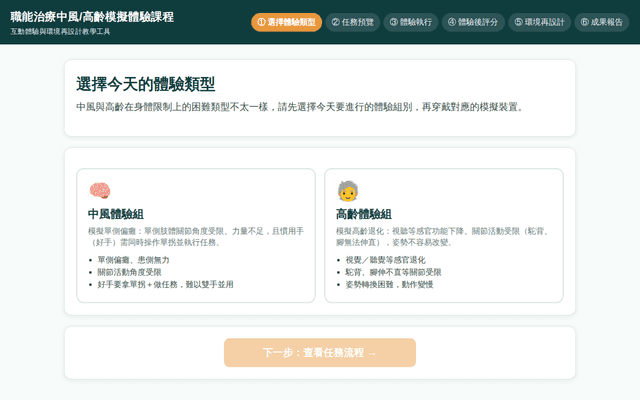The image size is (640, 400).
Task: Click bullet 視覺／聽覺等感官退化
Action: (385, 260)
